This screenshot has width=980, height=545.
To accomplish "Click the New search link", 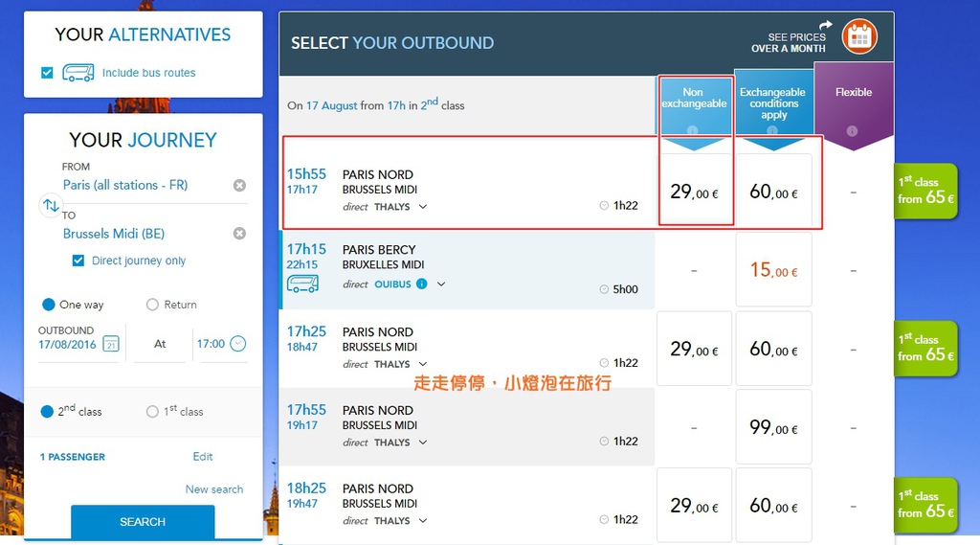I will tap(214, 489).
